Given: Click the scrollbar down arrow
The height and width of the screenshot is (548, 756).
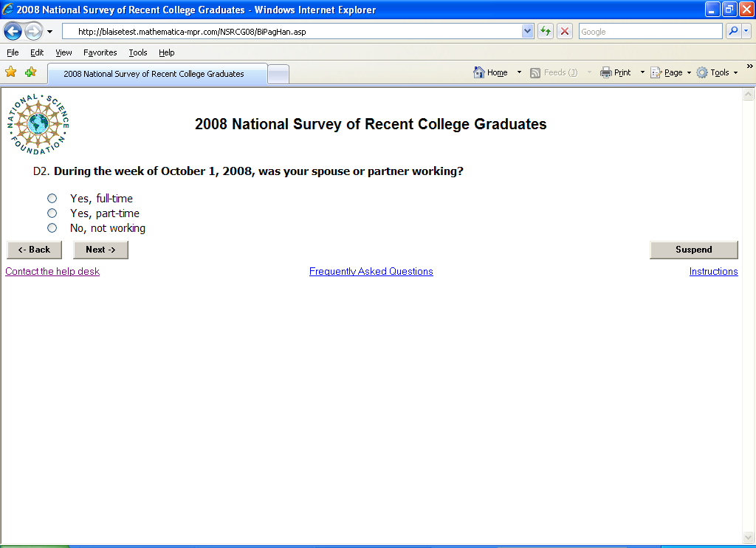Looking at the screenshot, I should coord(749,537).
